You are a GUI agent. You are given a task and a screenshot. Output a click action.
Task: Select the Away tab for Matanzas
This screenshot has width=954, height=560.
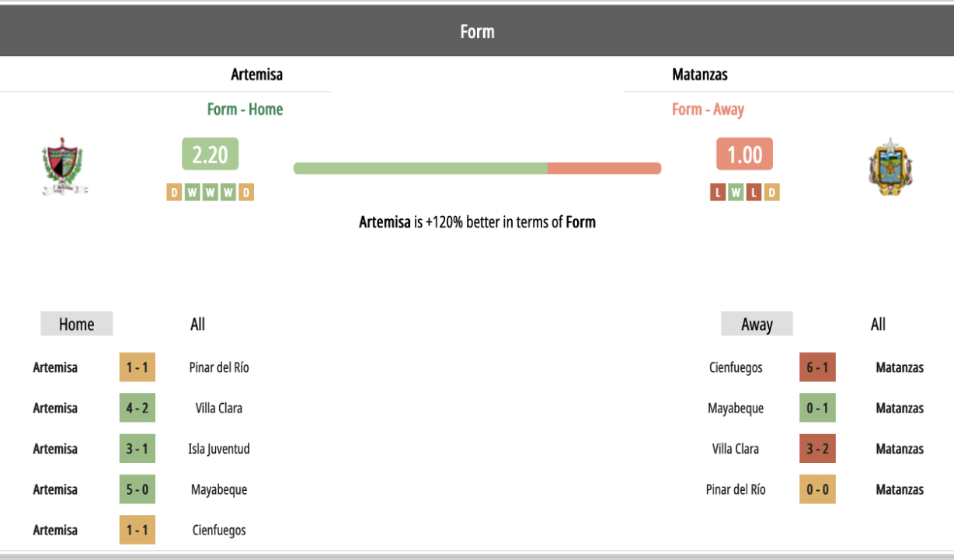pyautogui.click(x=757, y=324)
